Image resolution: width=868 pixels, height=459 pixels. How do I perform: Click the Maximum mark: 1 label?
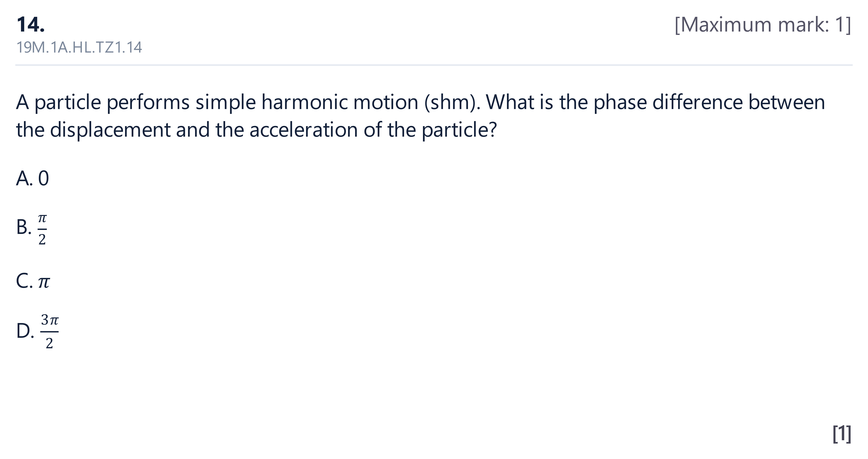click(763, 25)
